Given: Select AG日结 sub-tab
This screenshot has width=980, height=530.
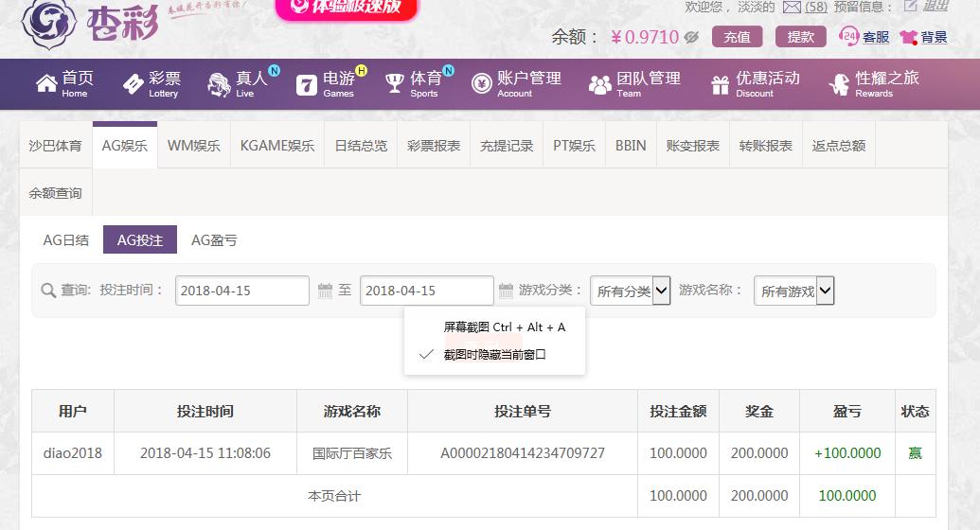Looking at the screenshot, I should 65,240.
